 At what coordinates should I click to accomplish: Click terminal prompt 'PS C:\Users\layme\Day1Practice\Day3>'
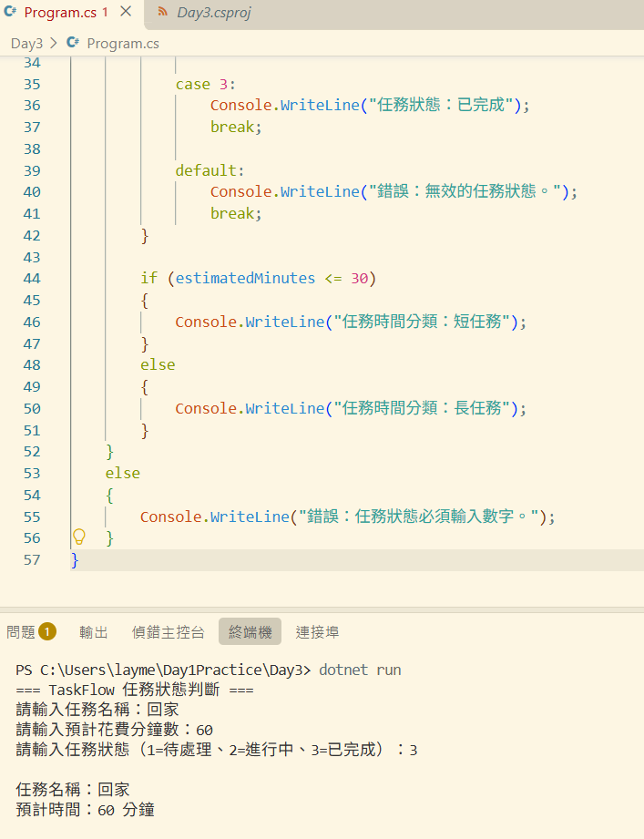tap(163, 670)
